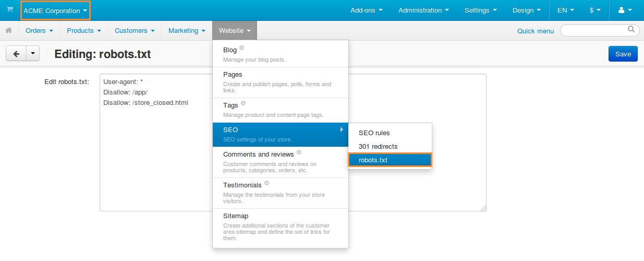The image size is (644, 261).
Task: Select Testimonials from Website menu
Action: 281,193
